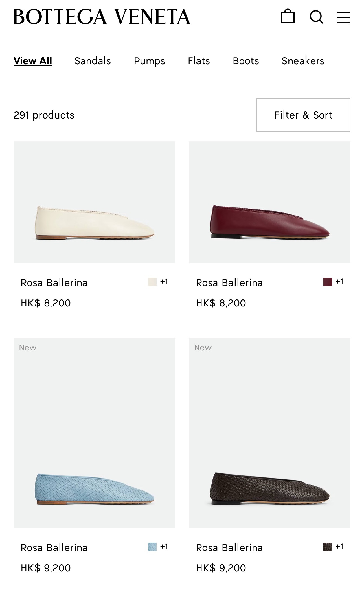Viewport: 364px width, 590px height.
Task: Go to the Pumps category
Action: tap(149, 61)
